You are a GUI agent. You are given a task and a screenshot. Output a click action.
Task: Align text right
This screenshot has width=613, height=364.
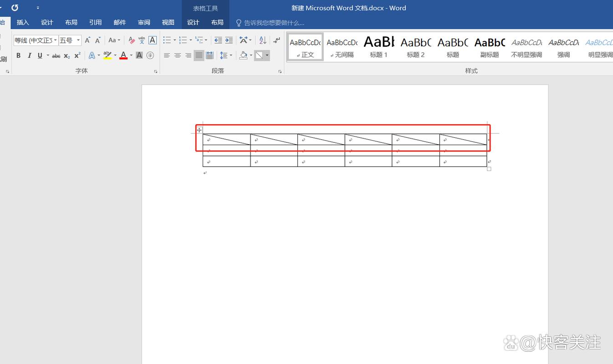pyautogui.click(x=188, y=56)
